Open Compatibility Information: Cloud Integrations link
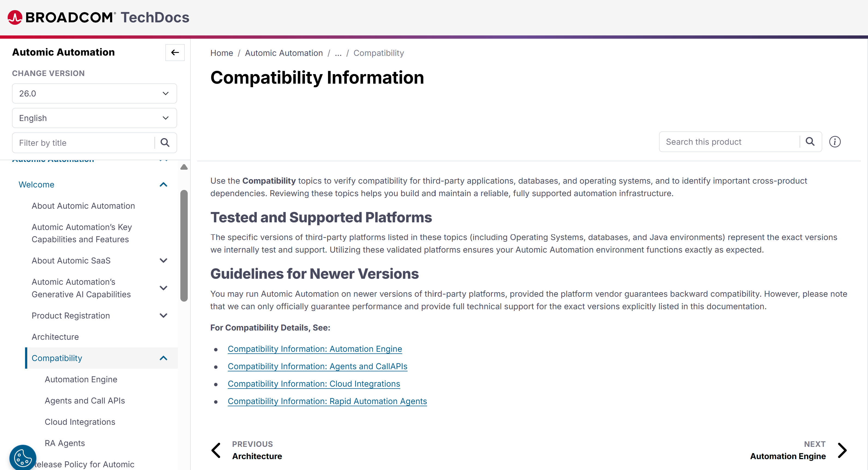This screenshot has height=470, width=868. [x=314, y=384]
